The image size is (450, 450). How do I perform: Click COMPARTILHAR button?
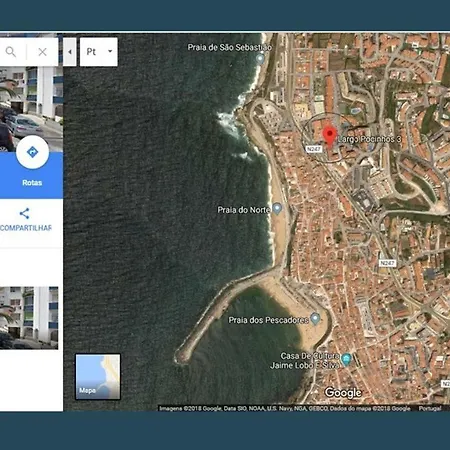(26, 228)
